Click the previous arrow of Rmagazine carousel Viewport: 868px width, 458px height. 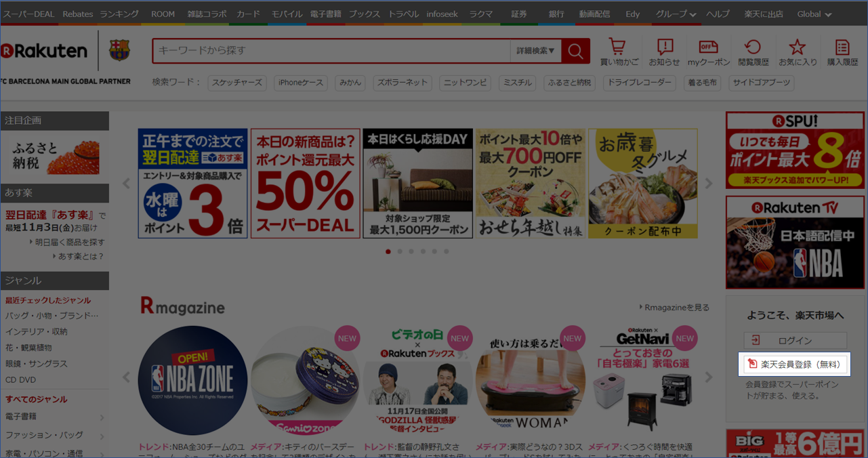(x=126, y=377)
